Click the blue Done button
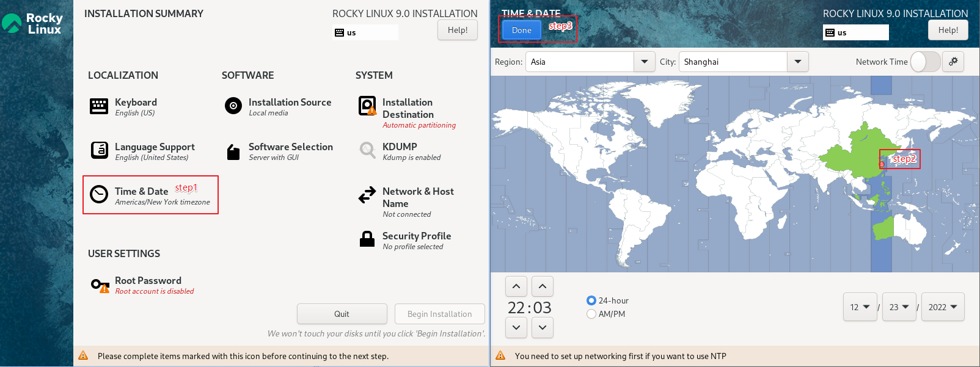 522,30
